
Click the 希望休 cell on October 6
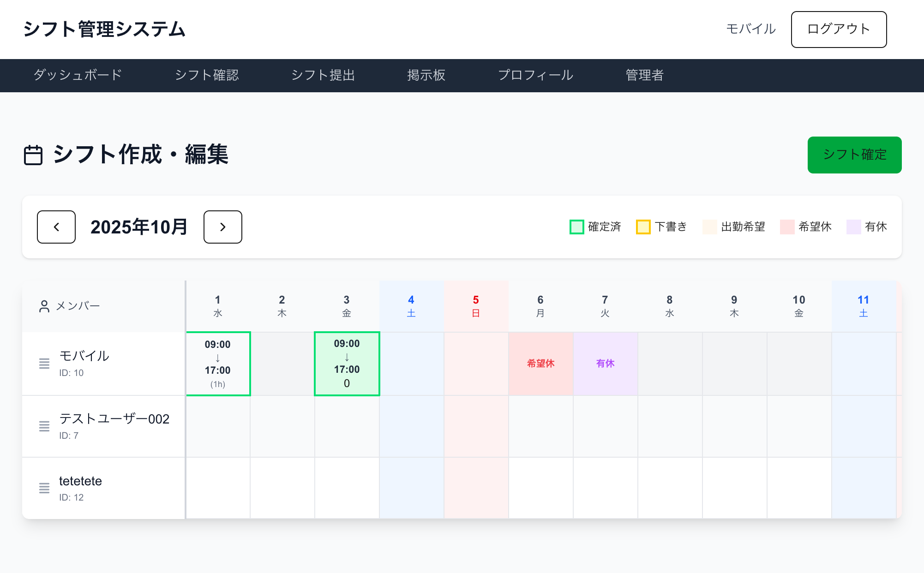[x=541, y=364]
